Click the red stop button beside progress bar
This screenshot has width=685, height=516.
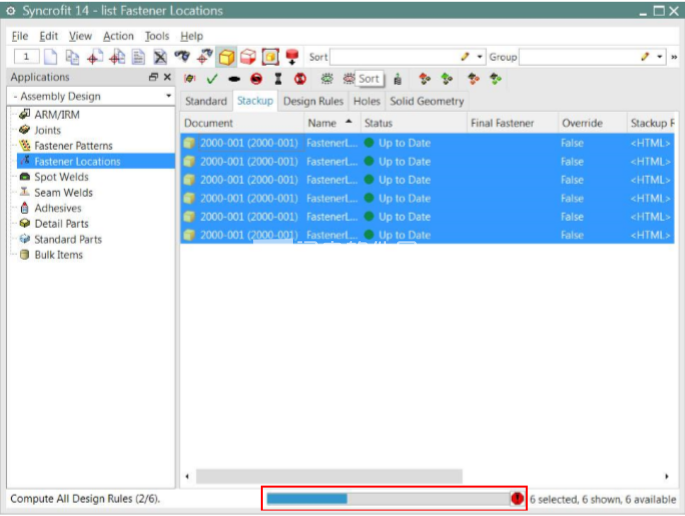pyautogui.click(x=517, y=498)
